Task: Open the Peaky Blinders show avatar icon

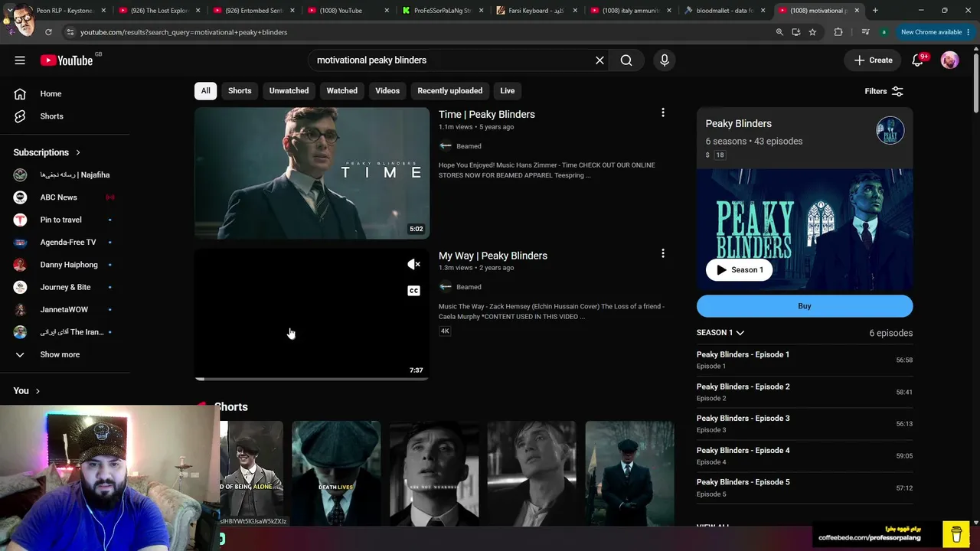Action: (x=890, y=131)
